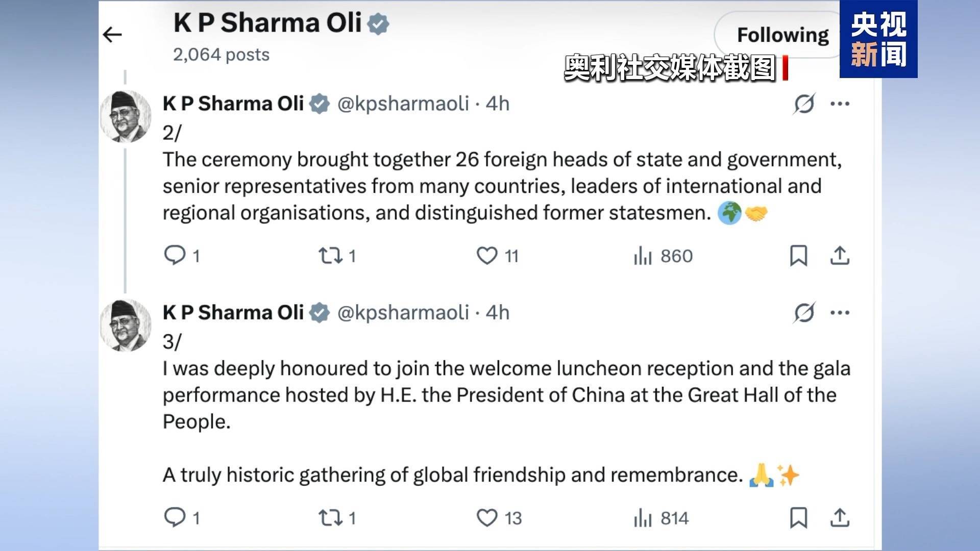Repost the post numbered 3/
Viewport: 980px width, 551px height.
click(x=330, y=518)
